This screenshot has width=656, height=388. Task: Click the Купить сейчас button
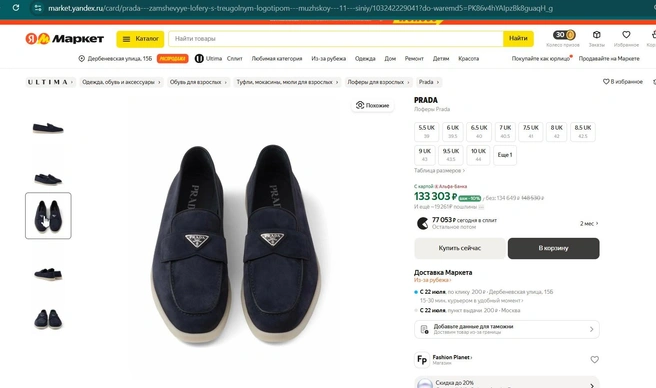pos(459,248)
